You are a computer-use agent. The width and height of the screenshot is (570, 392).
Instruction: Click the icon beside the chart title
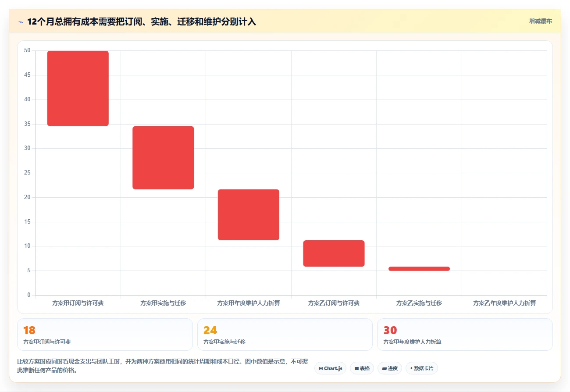tap(21, 21)
